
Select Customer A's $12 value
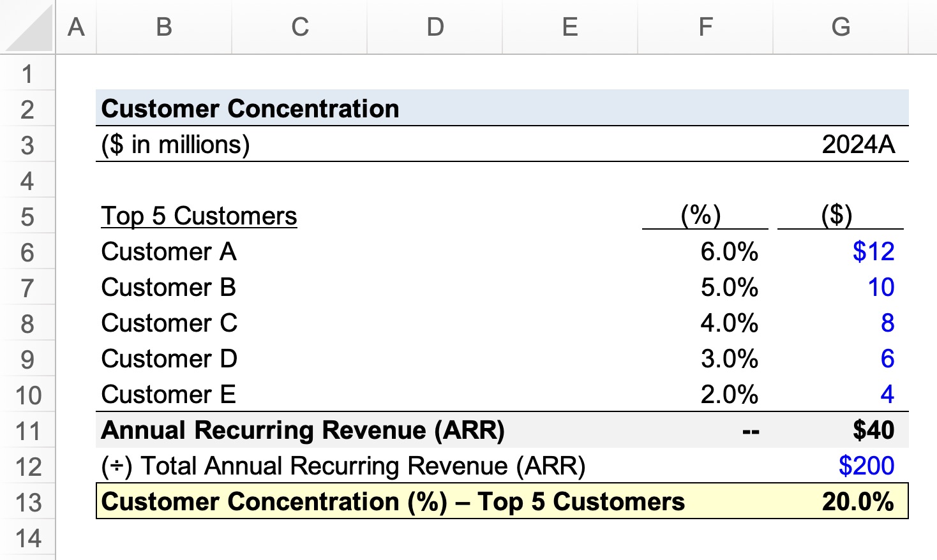click(873, 251)
